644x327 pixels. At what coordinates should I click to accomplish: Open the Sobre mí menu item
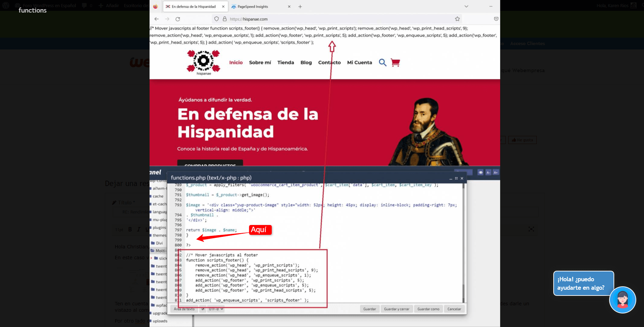(260, 62)
